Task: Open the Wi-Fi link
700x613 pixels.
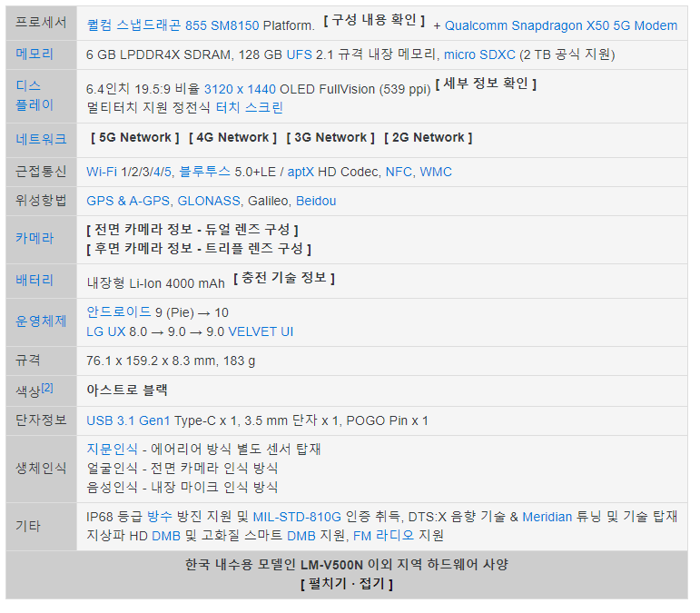Action: (102, 172)
